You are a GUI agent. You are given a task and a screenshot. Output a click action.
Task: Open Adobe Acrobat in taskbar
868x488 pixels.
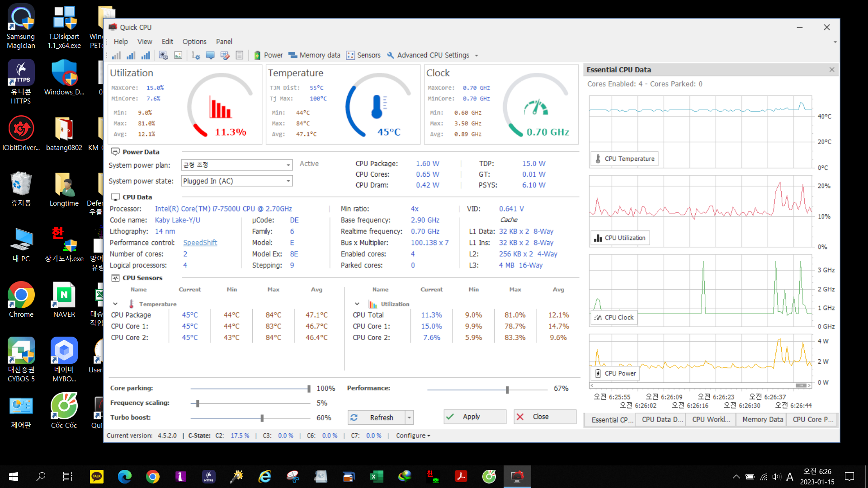[x=461, y=477]
